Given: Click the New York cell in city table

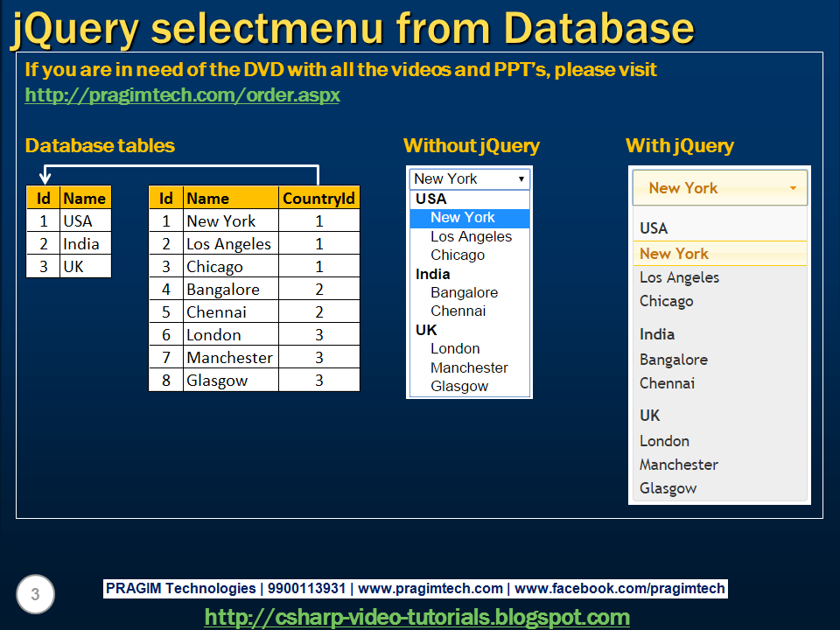Looking at the screenshot, I should [231, 220].
